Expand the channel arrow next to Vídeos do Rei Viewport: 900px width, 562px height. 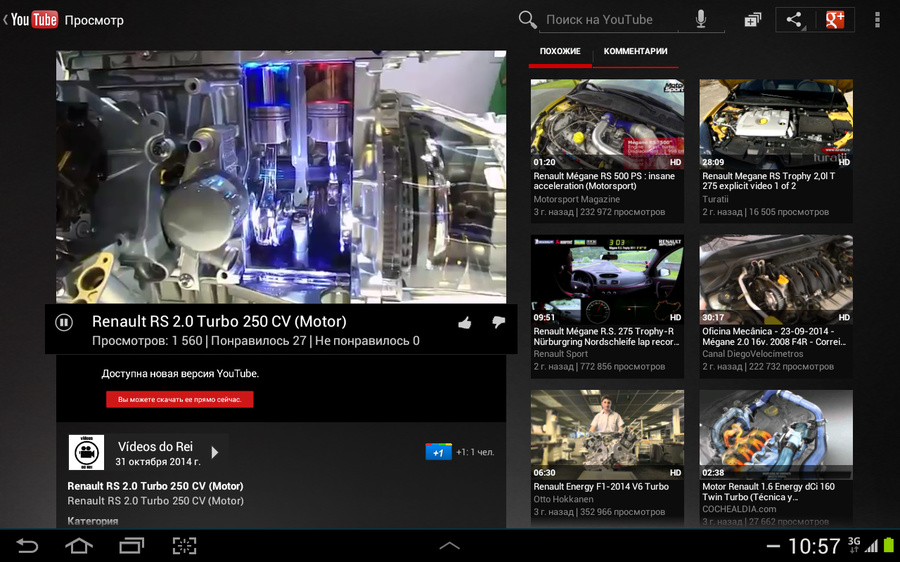tap(215, 452)
